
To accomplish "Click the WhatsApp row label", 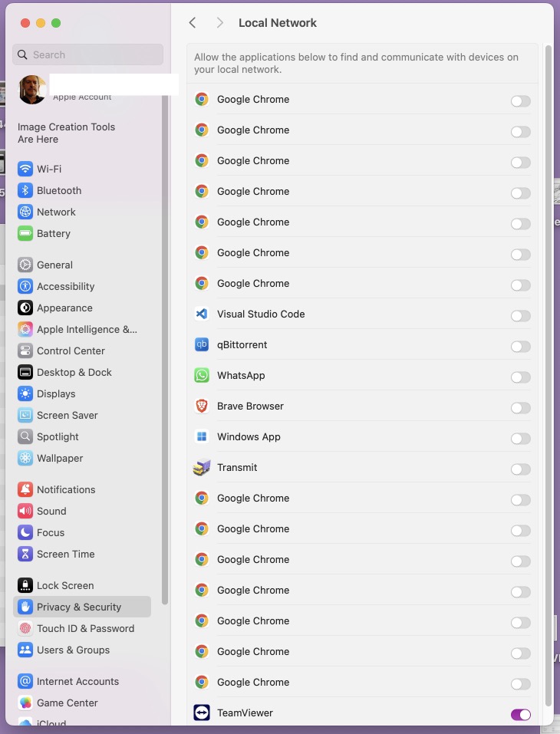I will (x=241, y=375).
